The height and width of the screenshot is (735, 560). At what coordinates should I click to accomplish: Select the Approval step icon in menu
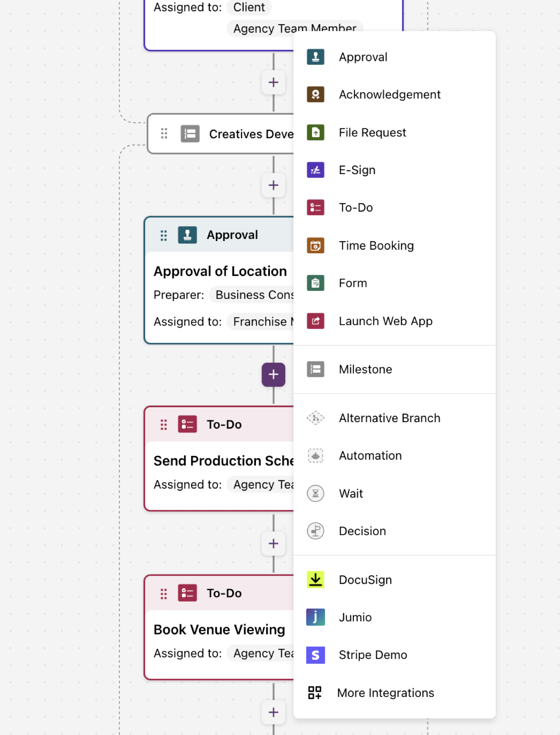click(315, 57)
